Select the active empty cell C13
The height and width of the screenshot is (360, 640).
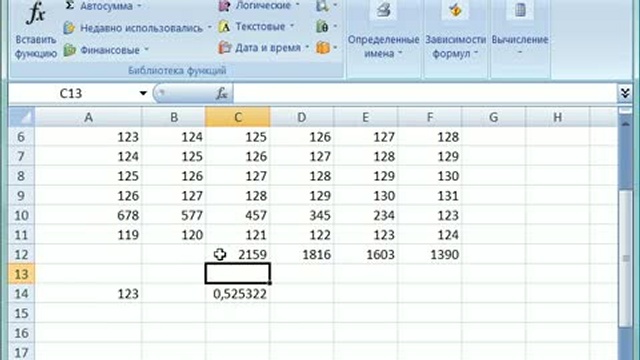(x=238, y=274)
